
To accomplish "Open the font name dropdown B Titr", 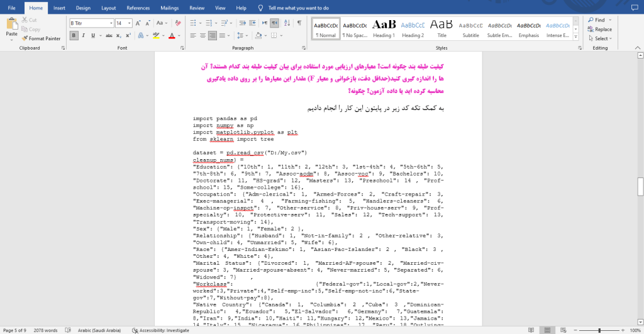I will 111,23.
